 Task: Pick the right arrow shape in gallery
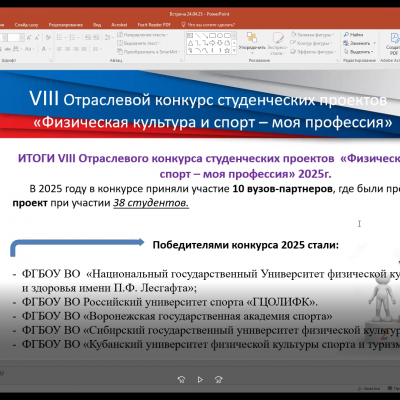(x=212, y=43)
